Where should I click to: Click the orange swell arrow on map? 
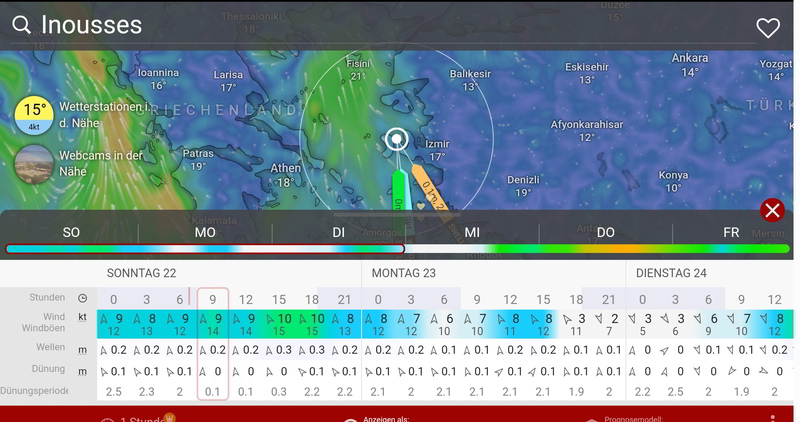point(430,185)
